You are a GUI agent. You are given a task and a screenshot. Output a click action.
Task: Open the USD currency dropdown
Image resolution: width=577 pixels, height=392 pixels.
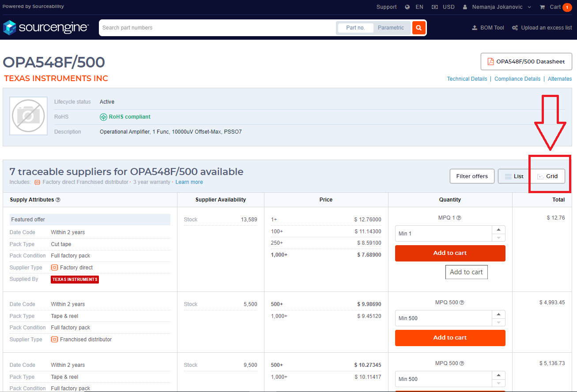[x=449, y=7]
